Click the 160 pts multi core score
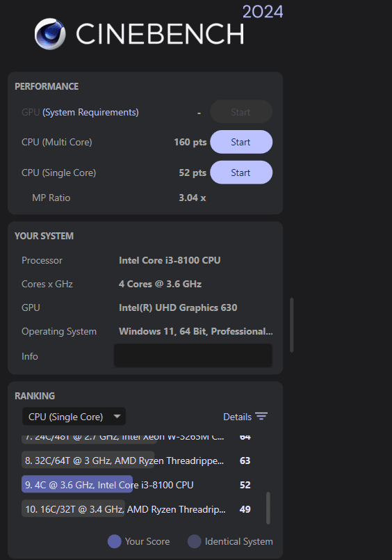Viewport: 392px width, 560px height. (190, 142)
